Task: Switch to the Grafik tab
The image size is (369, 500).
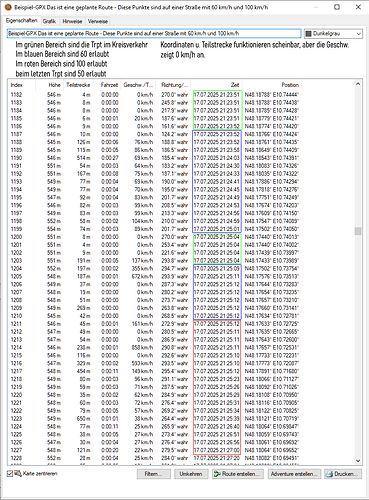Action: click(49, 21)
